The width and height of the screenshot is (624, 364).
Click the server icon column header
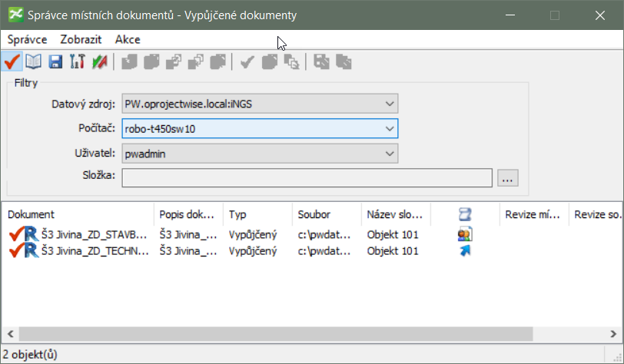tap(464, 214)
